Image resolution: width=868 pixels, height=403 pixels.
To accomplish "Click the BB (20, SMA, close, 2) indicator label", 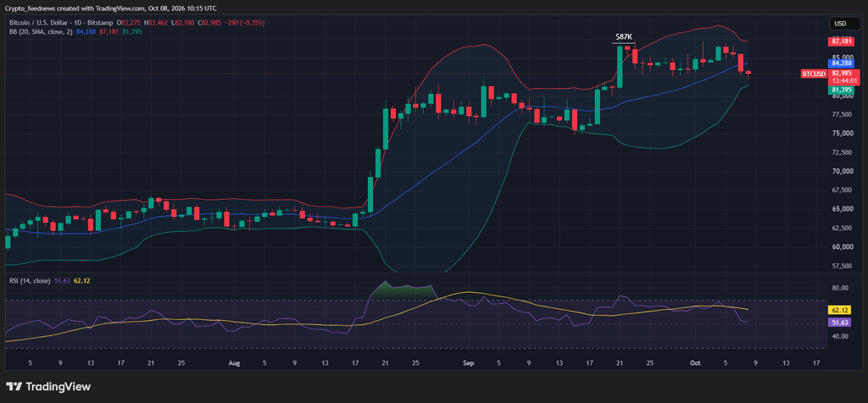I will (41, 31).
